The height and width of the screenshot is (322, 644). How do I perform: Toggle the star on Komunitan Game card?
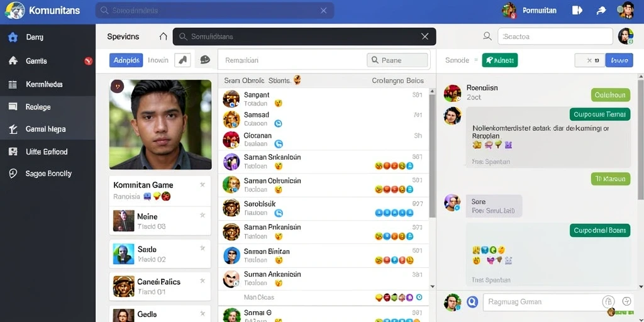tap(202, 186)
